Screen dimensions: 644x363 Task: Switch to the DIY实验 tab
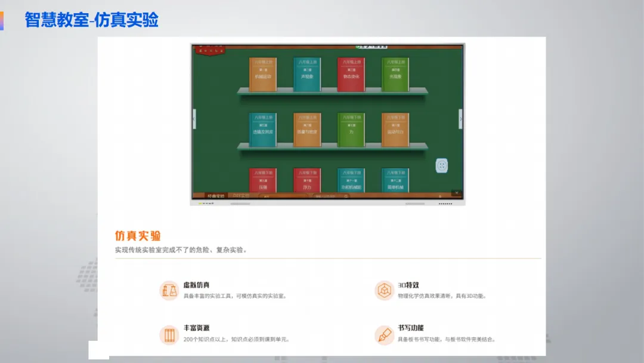pyautogui.click(x=241, y=196)
